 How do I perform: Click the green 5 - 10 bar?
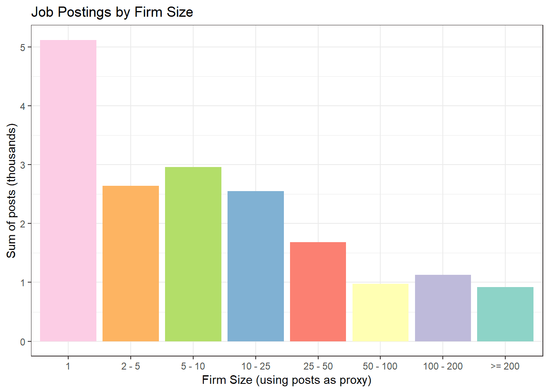(x=193, y=254)
